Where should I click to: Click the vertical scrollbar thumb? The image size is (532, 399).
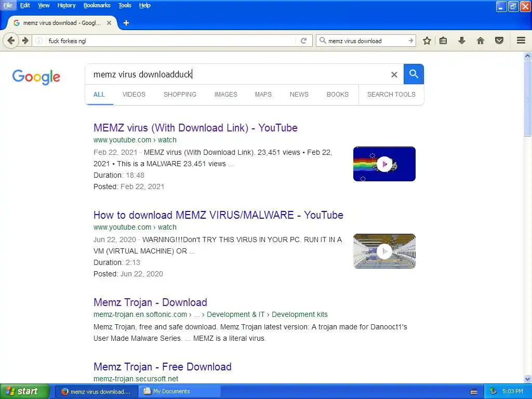[528, 98]
